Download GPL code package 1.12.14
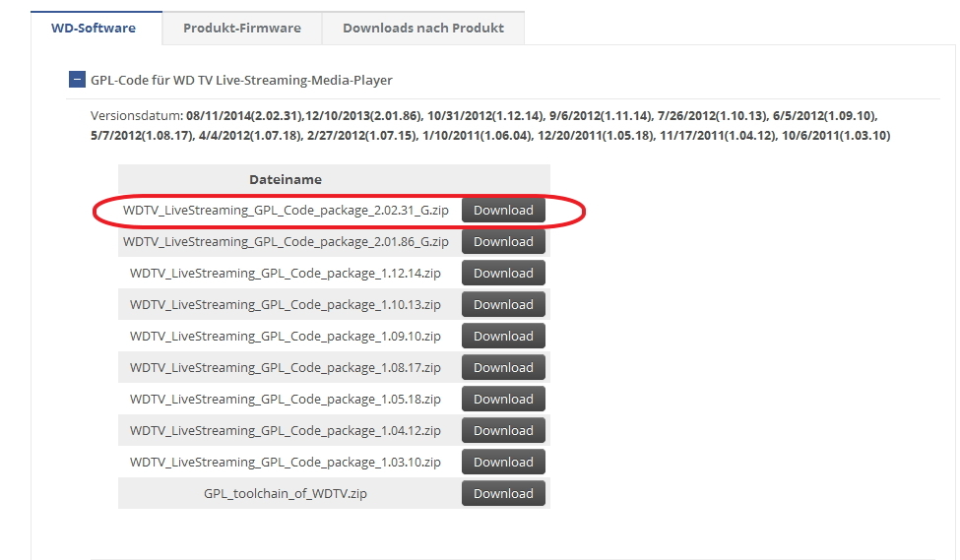 tap(503, 273)
